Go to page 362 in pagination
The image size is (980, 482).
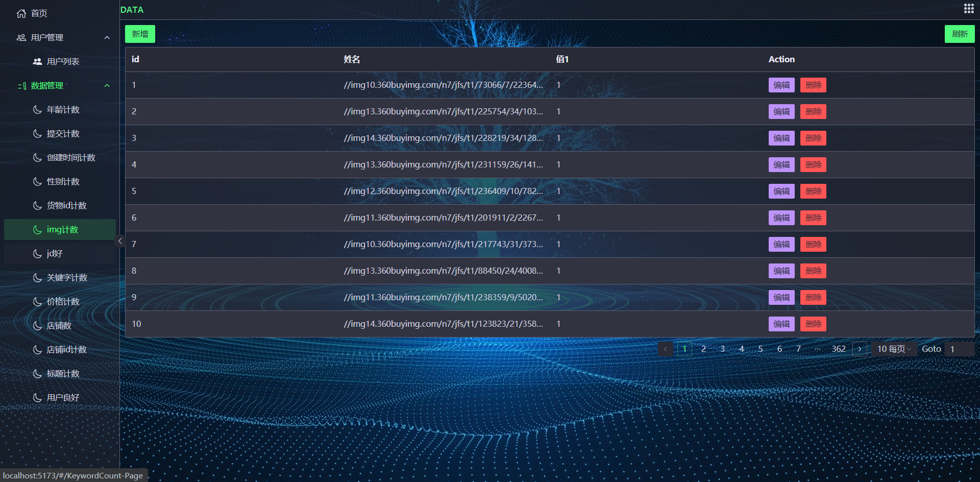[839, 349]
